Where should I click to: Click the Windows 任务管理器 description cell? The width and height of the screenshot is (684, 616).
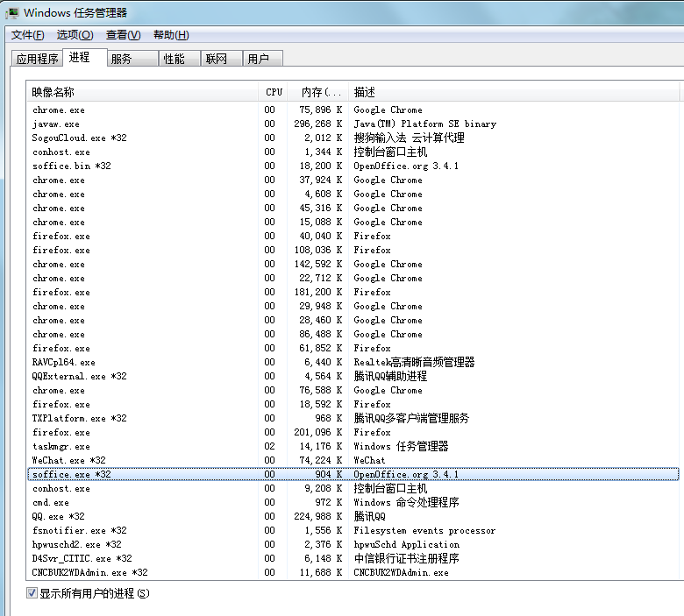[401, 446]
